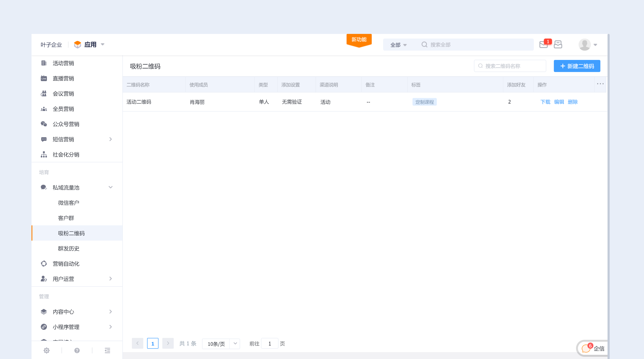Focus the 搜索二维码名称 search field

point(510,66)
